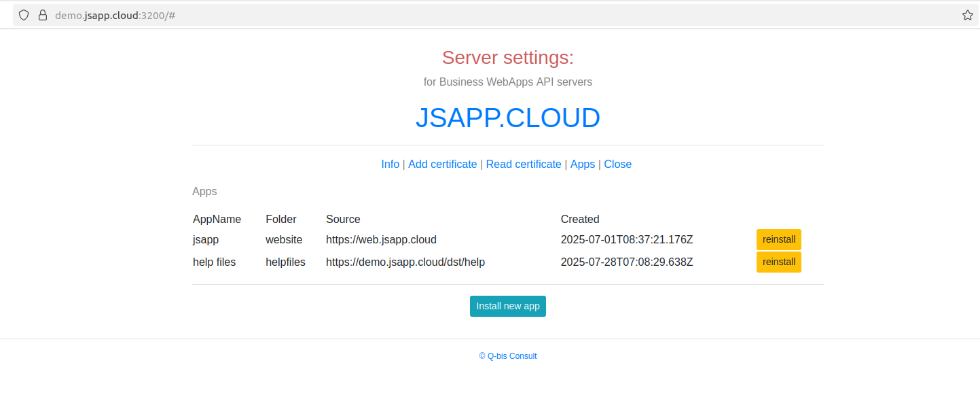Image resolution: width=980 pixels, height=397 pixels.
Task: Focus the browser URL address field
Action: click(475, 15)
